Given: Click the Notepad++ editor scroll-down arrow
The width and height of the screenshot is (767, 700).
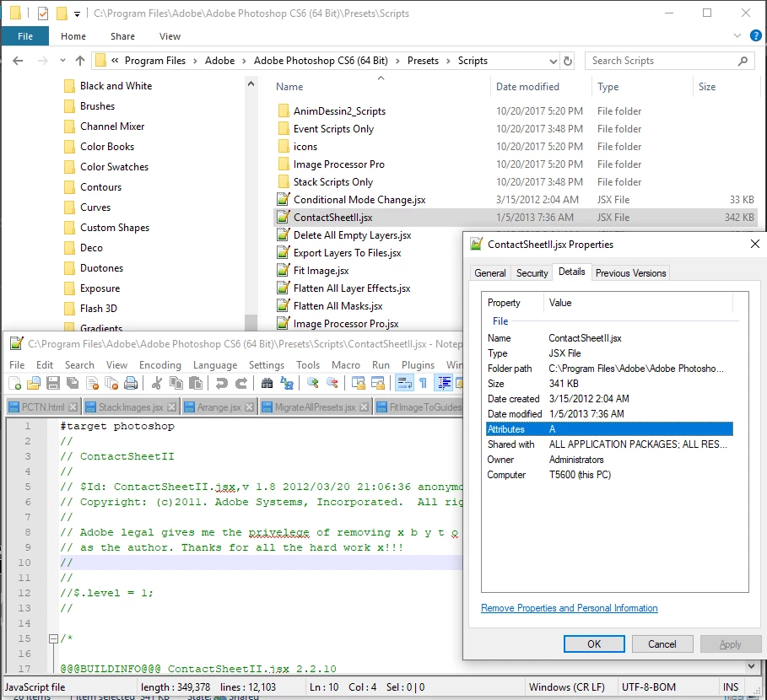Looking at the screenshot, I should click(x=752, y=665).
